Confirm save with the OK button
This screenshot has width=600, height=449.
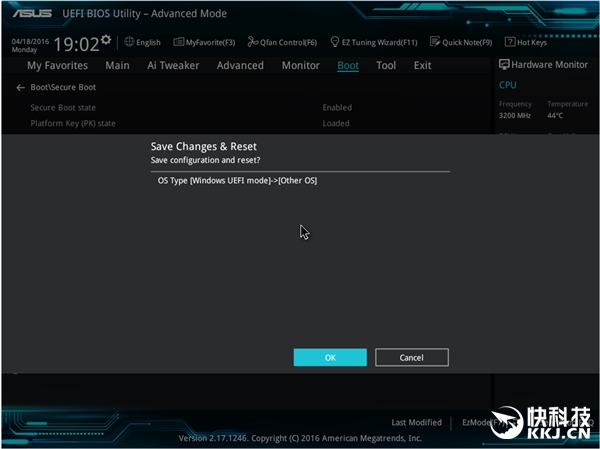330,358
